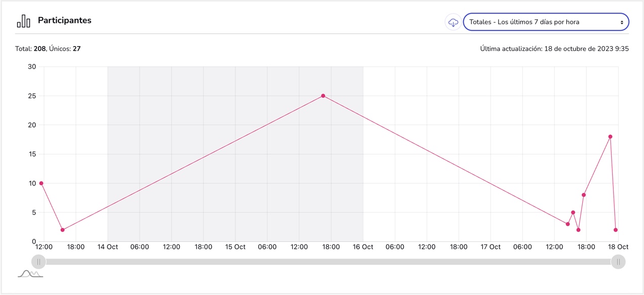This screenshot has width=644, height=295.
Task: Click the cloud download icon
Action: [x=453, y=22]
